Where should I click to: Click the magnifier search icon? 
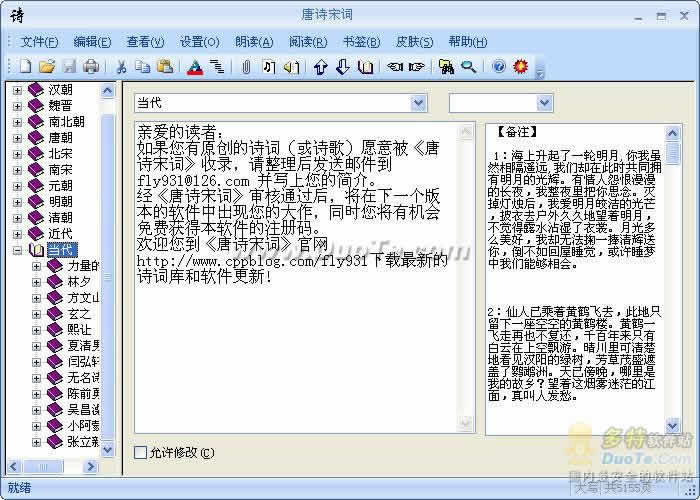coord(468,67)
